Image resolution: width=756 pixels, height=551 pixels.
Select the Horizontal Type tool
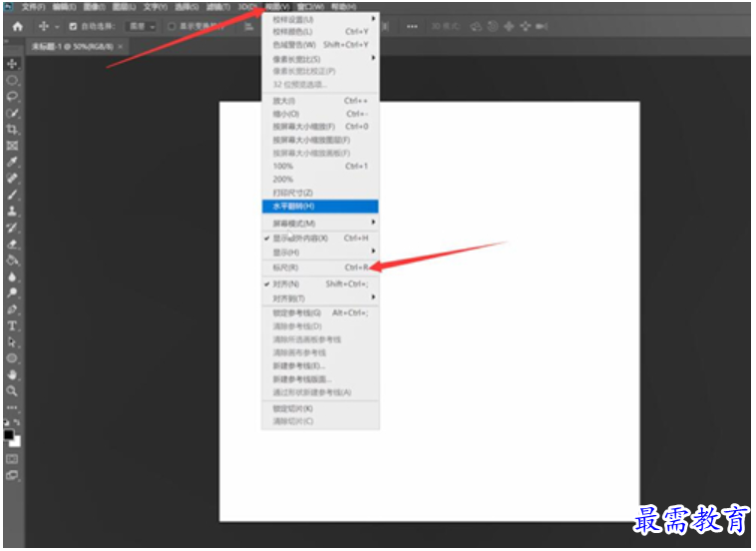[x=12, y=325]
